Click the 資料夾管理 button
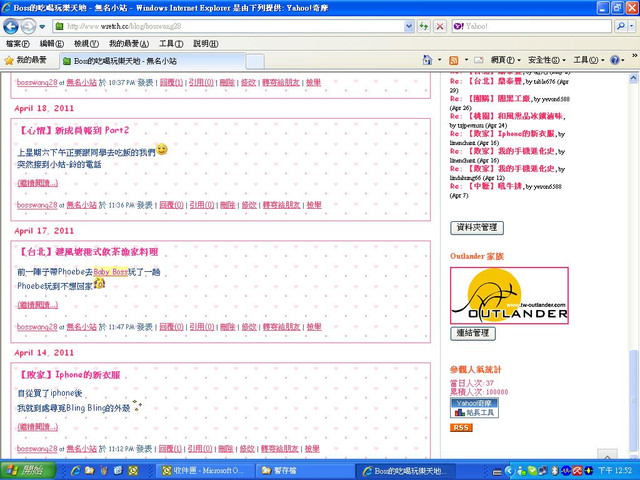 point(477,228)
